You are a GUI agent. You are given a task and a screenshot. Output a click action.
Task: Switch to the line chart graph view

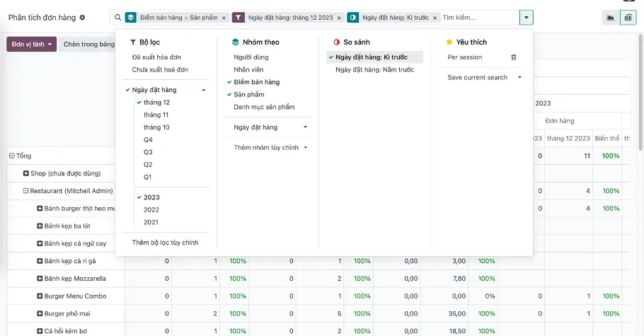610,18
